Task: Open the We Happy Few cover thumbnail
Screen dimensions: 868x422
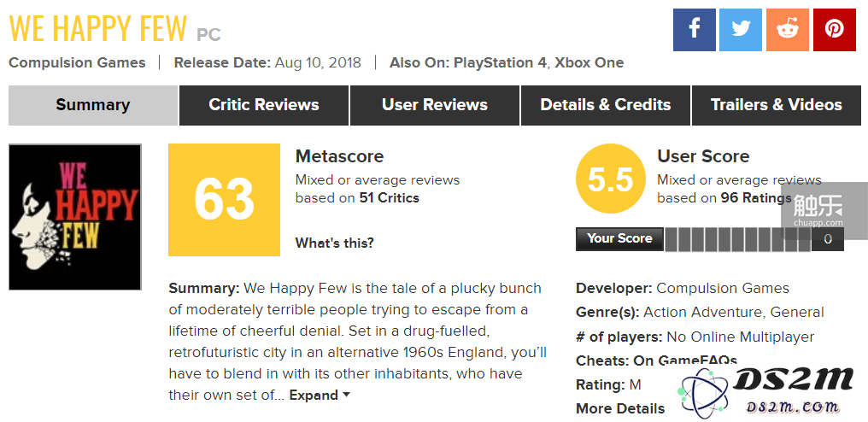Action: pos(75,217)
